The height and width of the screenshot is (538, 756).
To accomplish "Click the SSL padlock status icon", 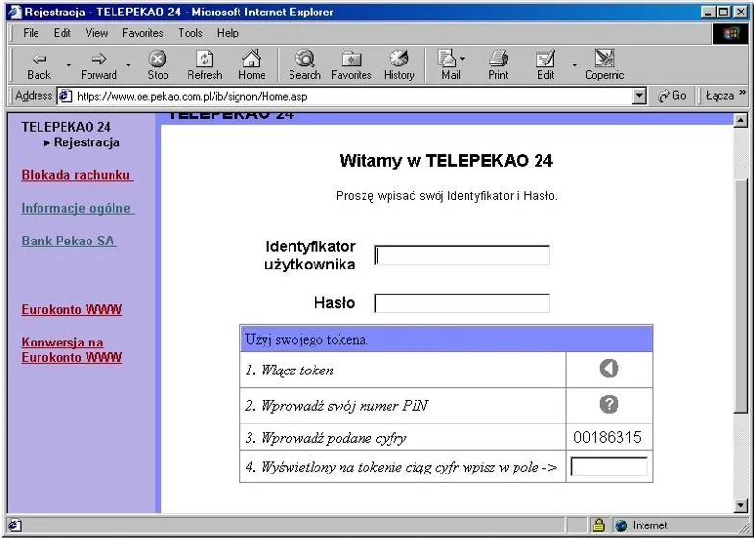I will tap(598, 525).
